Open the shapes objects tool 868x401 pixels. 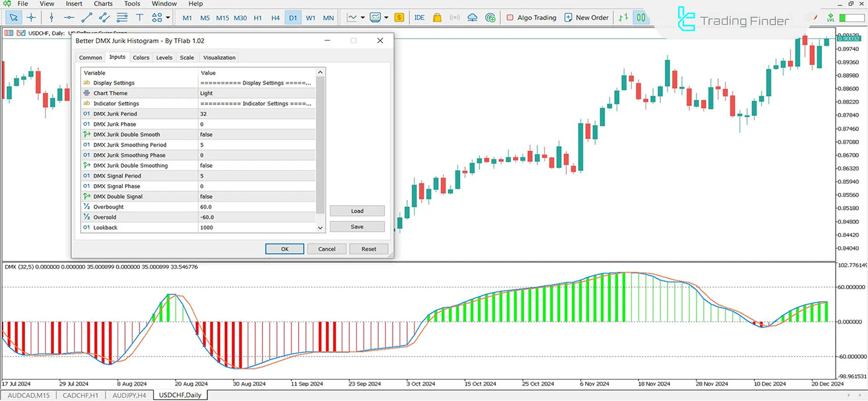pos(157,18)
